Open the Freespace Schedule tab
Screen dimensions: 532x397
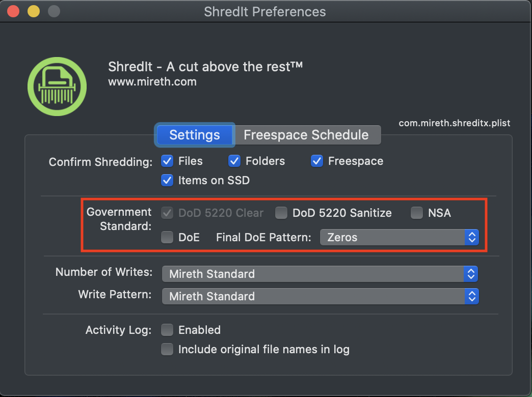pyautogui.click(x=306, y=135)
